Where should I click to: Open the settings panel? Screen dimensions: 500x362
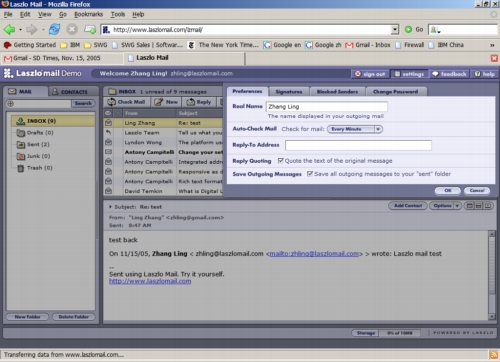tap(409, 74)
